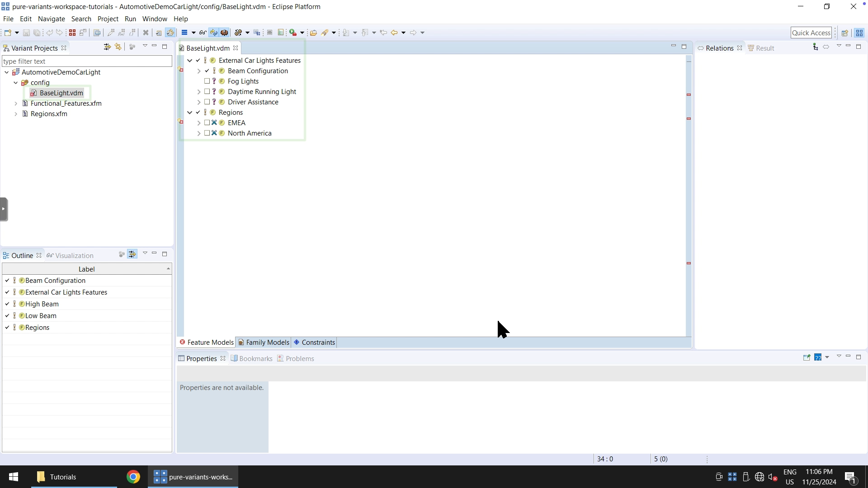
Task: Expand the Daytime Running Light node
Action: click(x=198, y=92)
